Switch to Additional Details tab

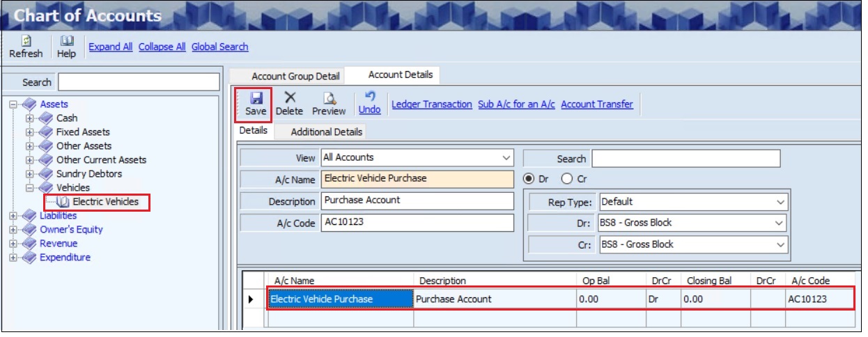[326, 132]
